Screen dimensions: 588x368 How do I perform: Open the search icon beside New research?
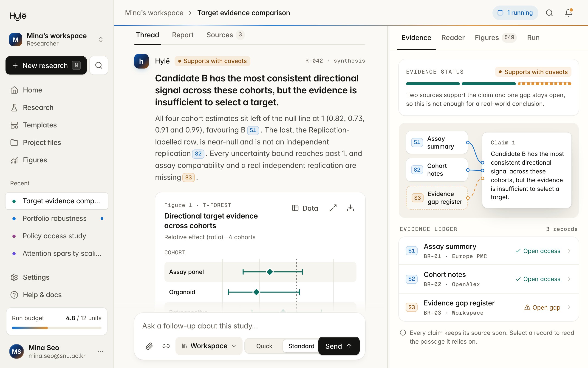pyautogui.click(x=99, y=65)
